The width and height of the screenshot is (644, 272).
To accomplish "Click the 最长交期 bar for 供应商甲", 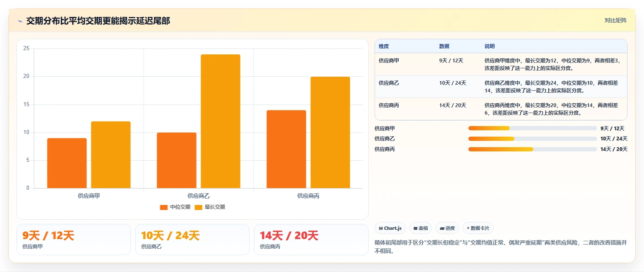I will tap(111, 155).
